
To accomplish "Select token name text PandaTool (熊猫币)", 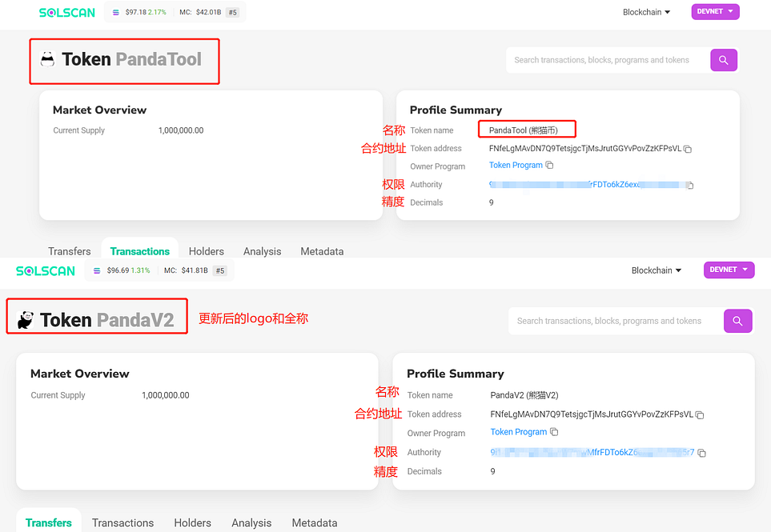I will pos(523,130).
